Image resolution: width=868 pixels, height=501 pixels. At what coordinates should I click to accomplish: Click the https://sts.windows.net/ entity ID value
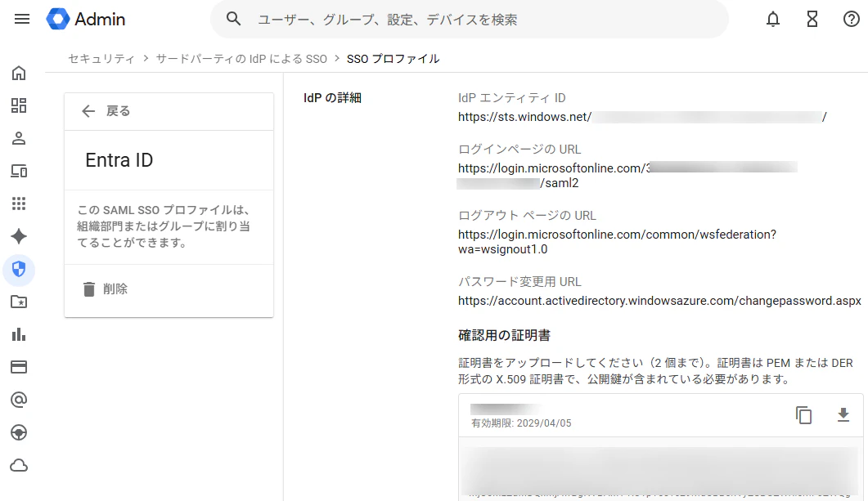click(x=642, y=117)
